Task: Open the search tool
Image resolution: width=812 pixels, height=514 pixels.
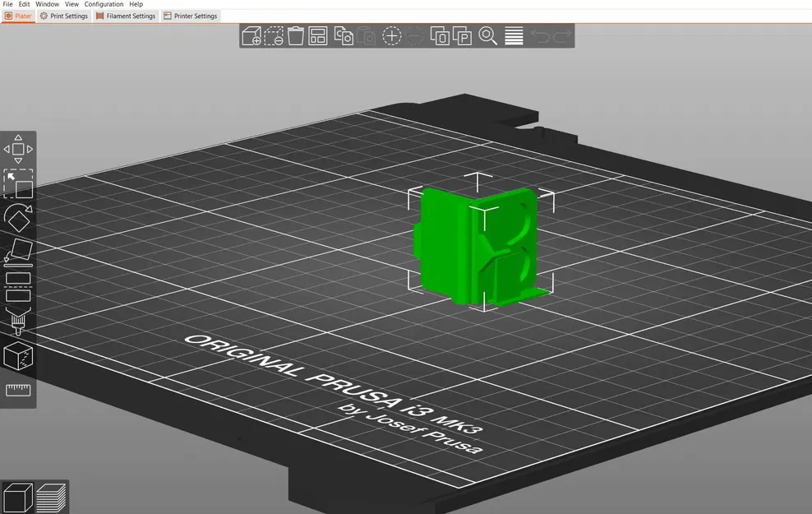Action: (487, 36)
